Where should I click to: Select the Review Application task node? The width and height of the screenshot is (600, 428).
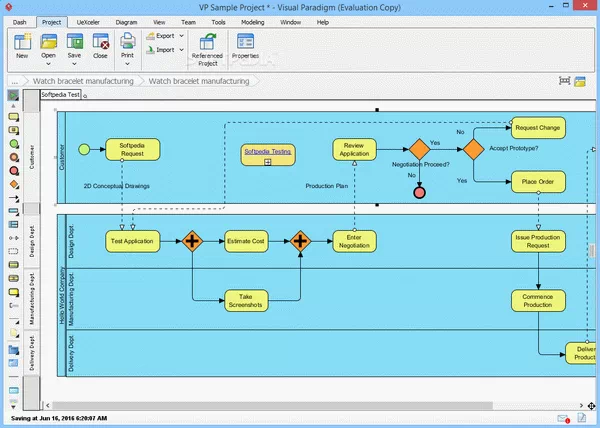(x=354, y=149)
